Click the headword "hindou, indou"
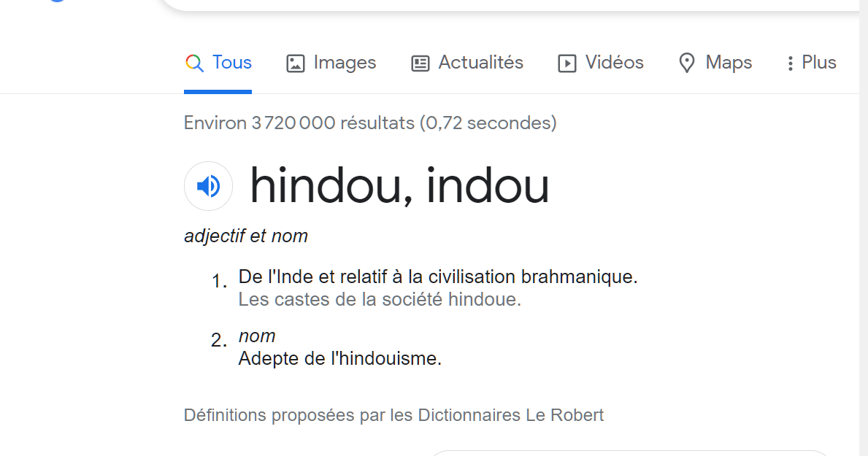 pos(399,186)
